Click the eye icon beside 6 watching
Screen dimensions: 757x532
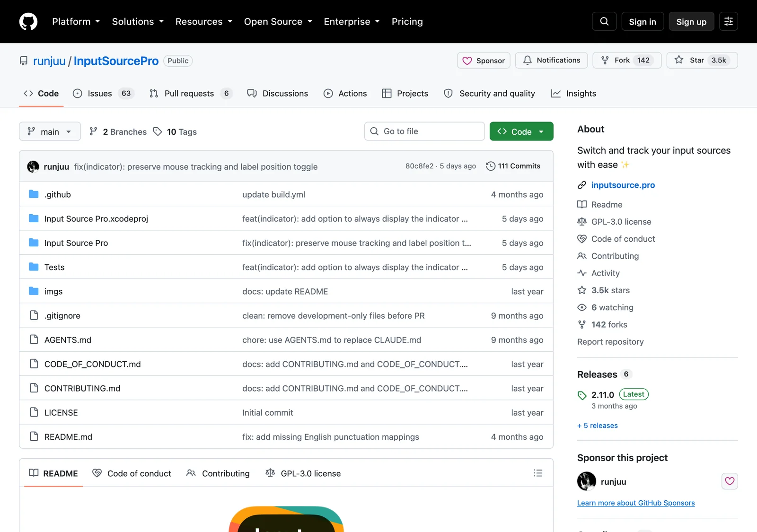(x=582, y=307)
